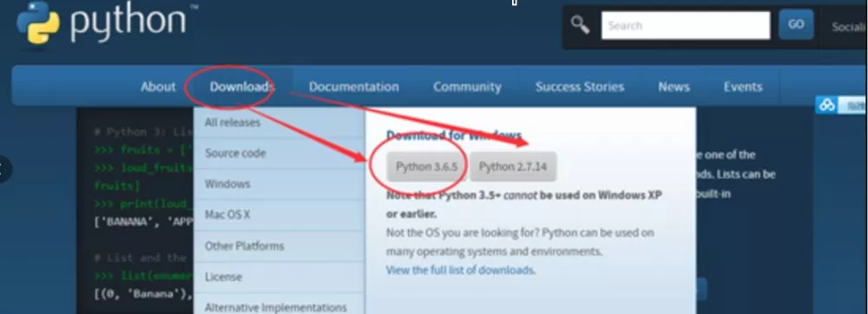Open View the full list of downloads link
Screen dimensions: 868x314
tap(461, 271)
